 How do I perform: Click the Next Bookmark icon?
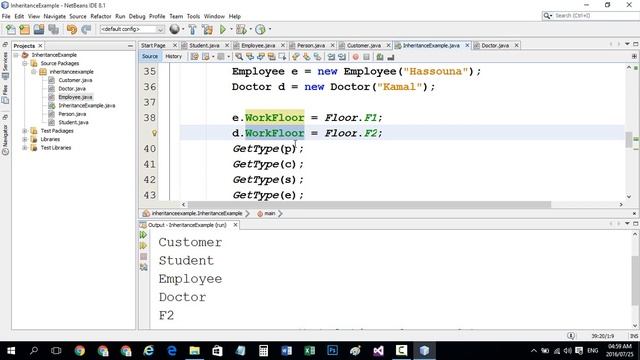[306, 57]
